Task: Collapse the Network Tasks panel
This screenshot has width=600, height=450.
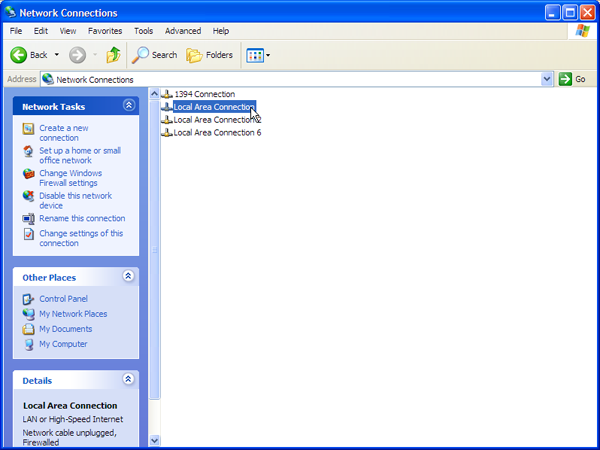Action: click(129, 105)
